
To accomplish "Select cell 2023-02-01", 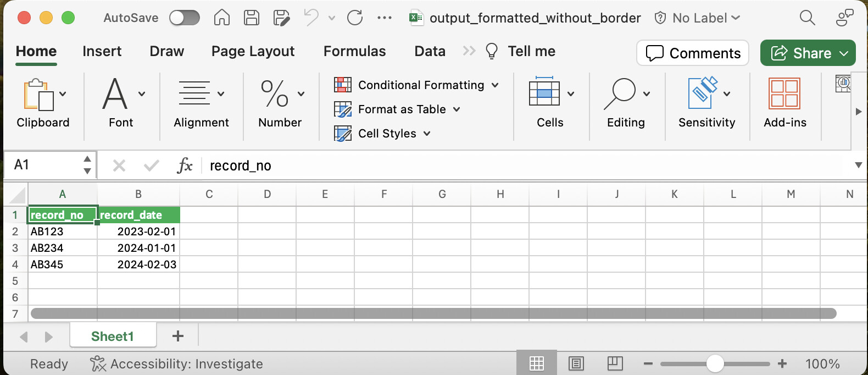I will click(139, 231).
